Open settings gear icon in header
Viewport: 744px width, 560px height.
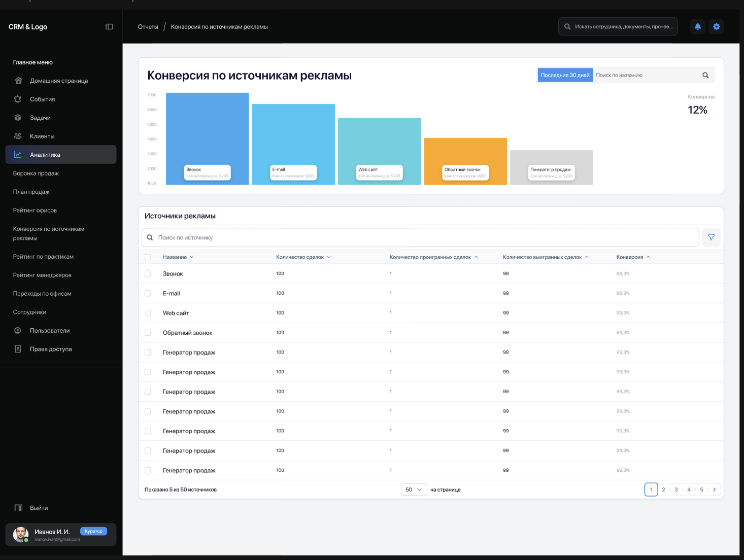[717, 26]
